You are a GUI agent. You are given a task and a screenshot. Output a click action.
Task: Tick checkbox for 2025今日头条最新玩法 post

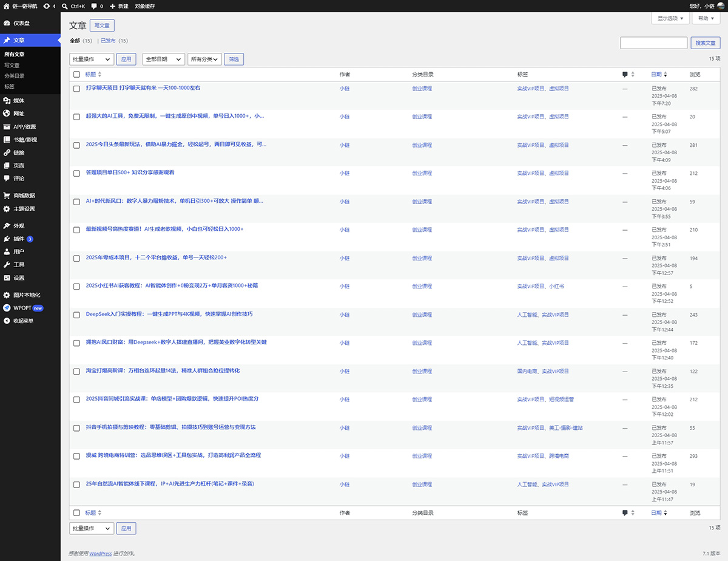point(76,145)
